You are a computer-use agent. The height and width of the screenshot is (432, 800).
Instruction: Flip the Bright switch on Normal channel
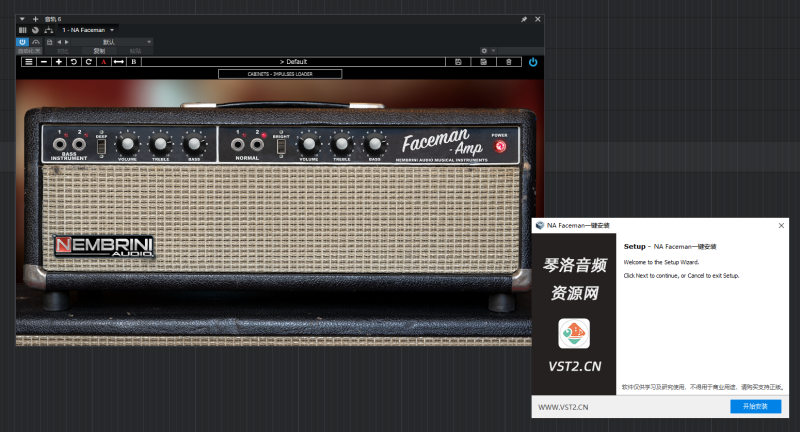(281, 147)
